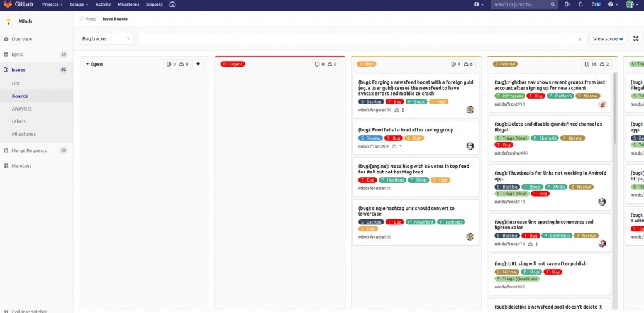This screenshot has height=313, width=644.
Task: Open the To-Do list with 2 items
Action: point(596,4)
